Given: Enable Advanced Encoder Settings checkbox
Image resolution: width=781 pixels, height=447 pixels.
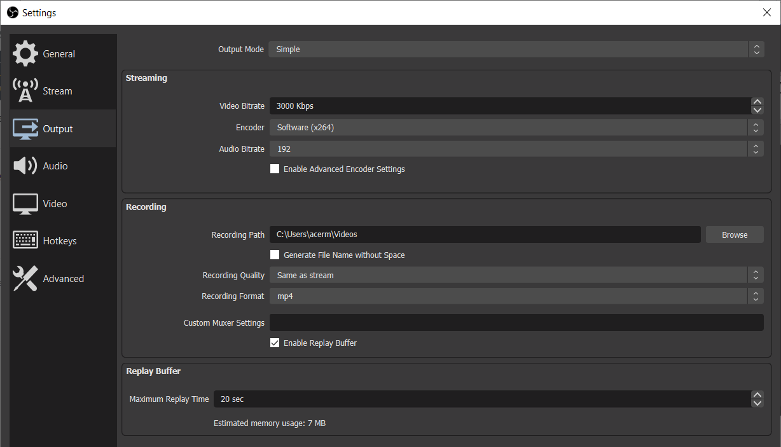Looking at the screenshot, I should (274, 169).
